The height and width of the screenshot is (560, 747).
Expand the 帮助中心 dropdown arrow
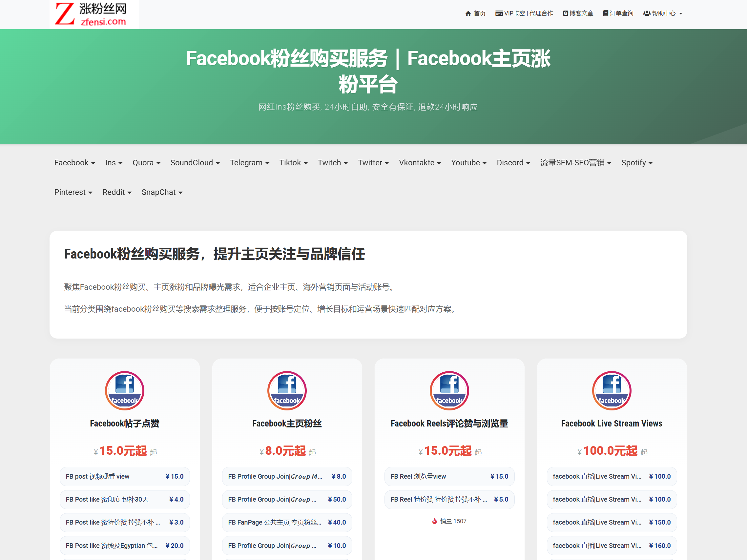(x=680, y=14)
